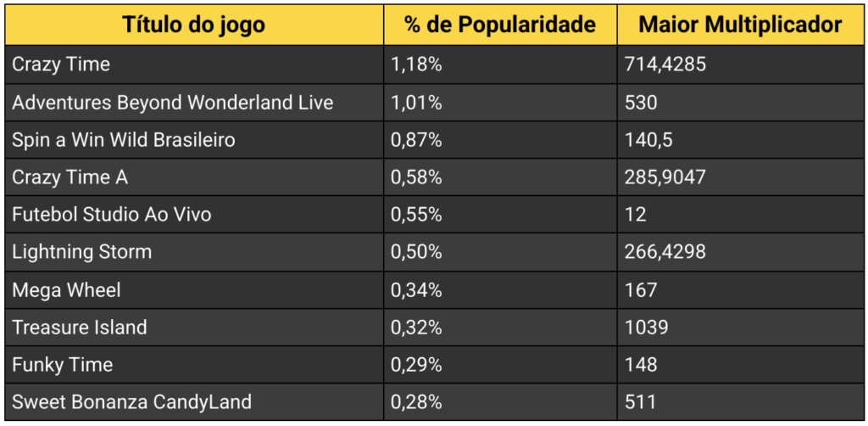868x426 pixels.
Task: Click the 0,28% popularity cell
Action: 416,402
